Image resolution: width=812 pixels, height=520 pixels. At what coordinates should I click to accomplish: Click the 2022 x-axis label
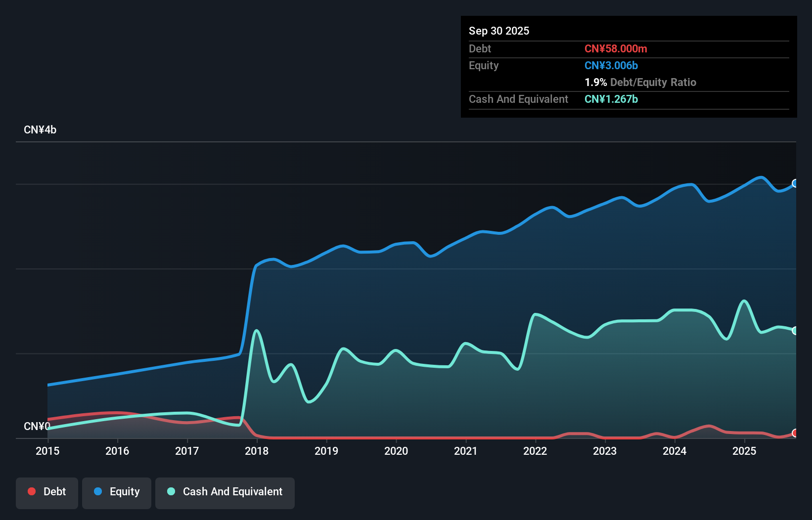tap(535, 451)
